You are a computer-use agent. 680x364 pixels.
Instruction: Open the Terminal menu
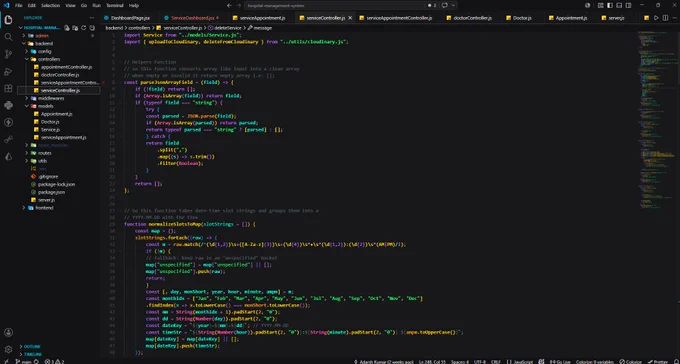(114, 6)
